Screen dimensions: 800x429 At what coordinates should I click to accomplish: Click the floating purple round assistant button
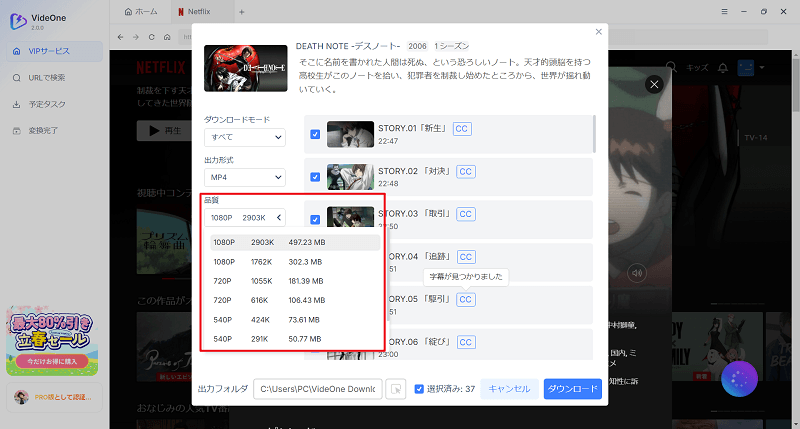pyautogui.click(x=739, y=379)
